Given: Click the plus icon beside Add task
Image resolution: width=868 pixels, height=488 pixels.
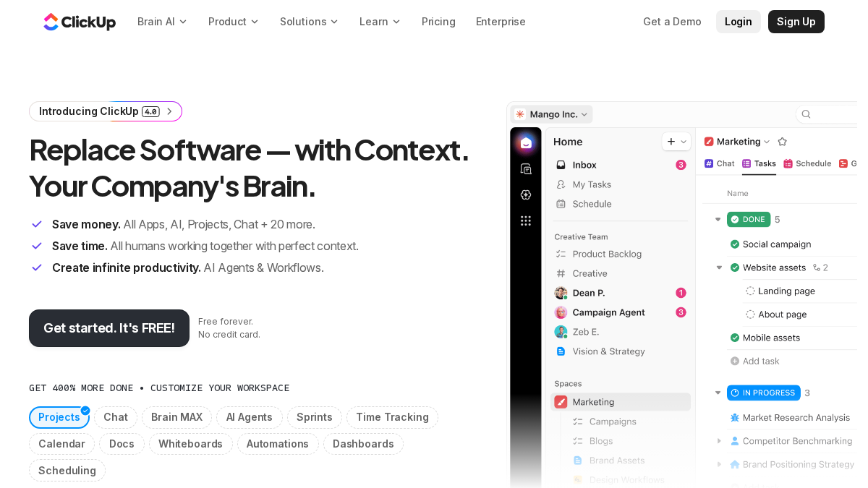Looking at the screenshot, I should (735, 361).
